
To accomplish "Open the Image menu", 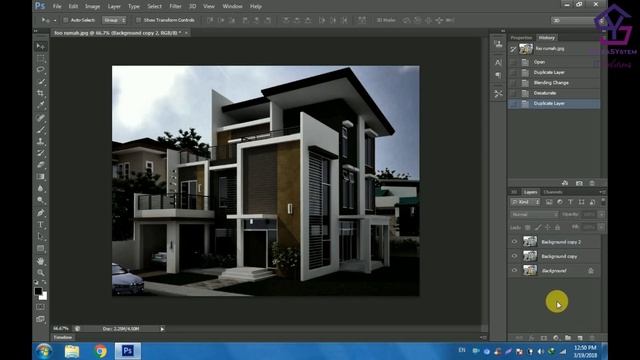I will (92, 6).
